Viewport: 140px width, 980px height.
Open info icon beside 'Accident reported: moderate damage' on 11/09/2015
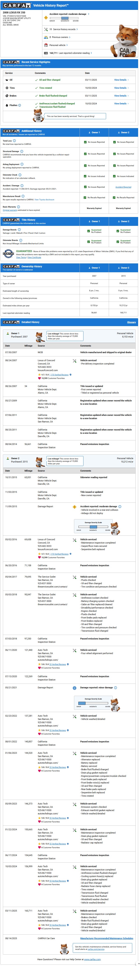[120, 506]
